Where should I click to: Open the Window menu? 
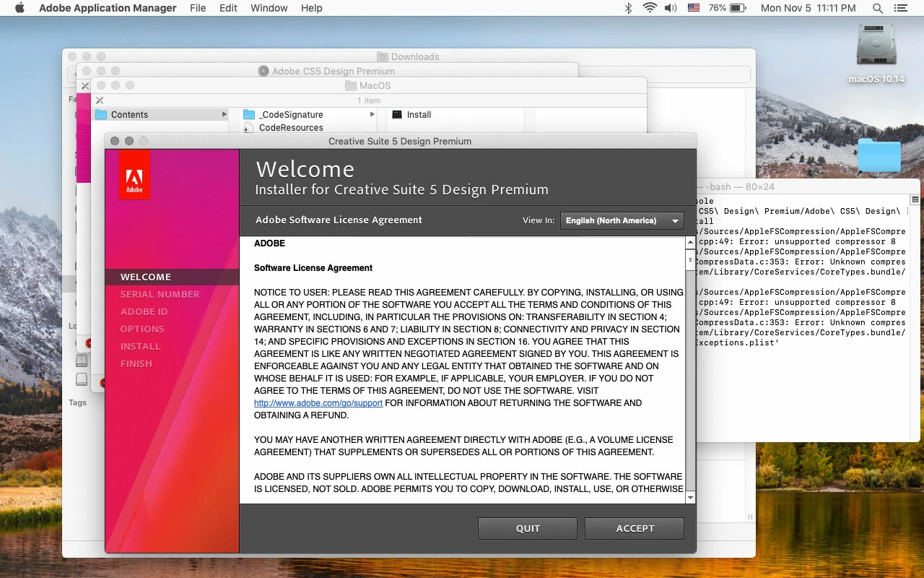[x=269, y=8]
